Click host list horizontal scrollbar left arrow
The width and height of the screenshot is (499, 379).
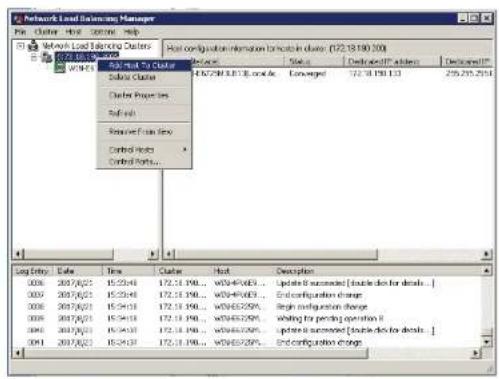(x=169, y=254)
